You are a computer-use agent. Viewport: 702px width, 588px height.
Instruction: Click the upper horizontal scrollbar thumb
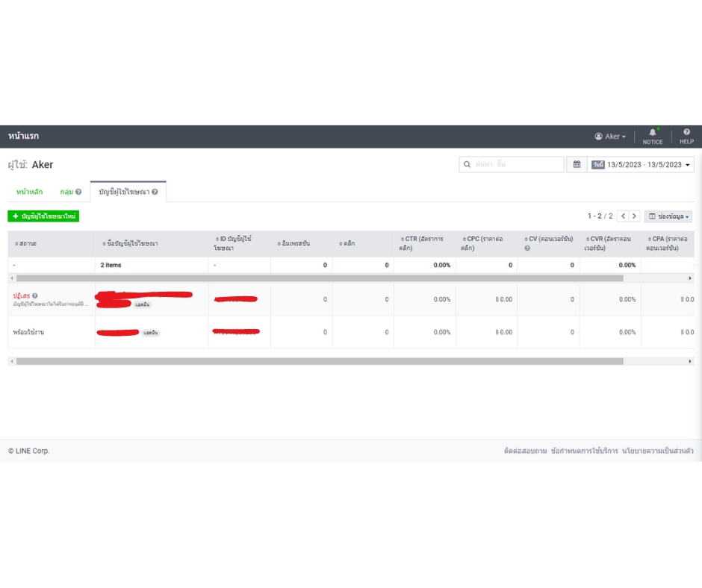(320, 278)
